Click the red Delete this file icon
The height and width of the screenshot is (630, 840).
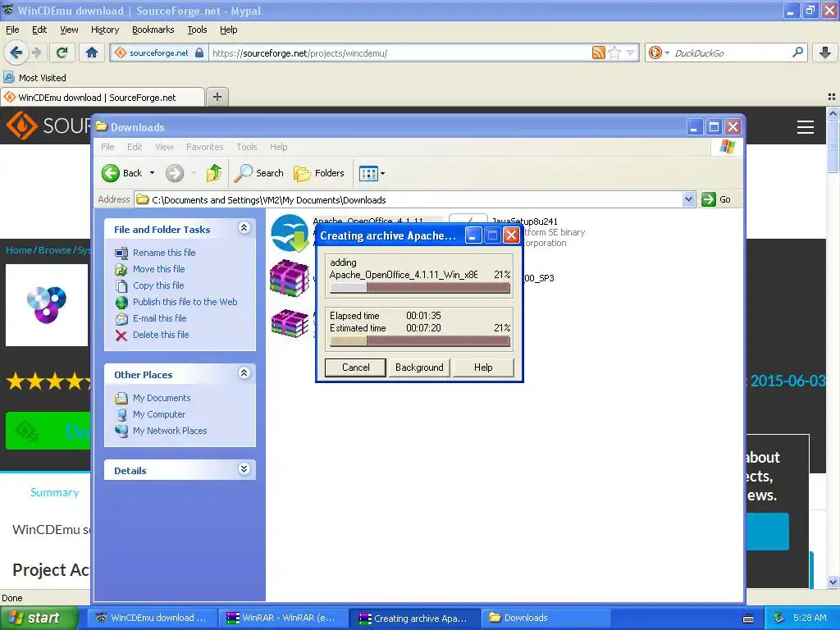(121, 336)
